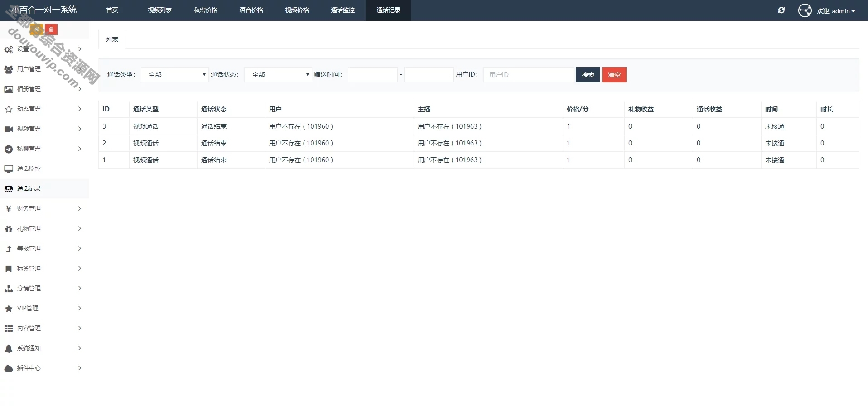Click the 私聊管理 paper-plane icon

9,149
